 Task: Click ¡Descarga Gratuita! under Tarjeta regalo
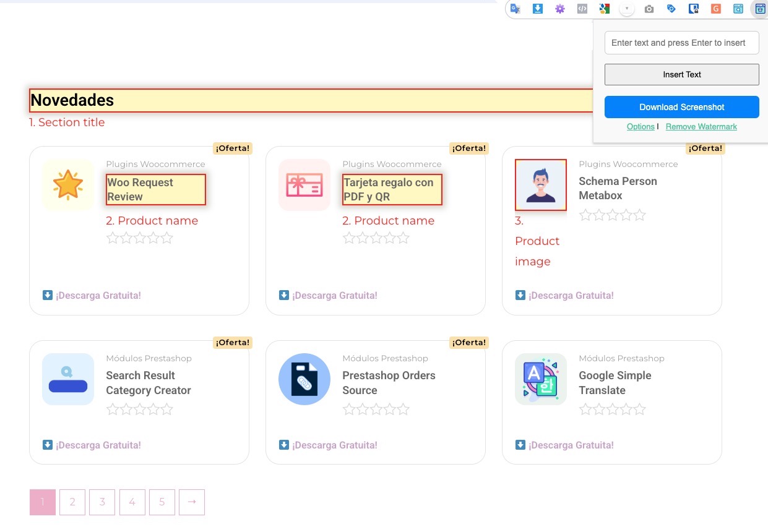335,296
